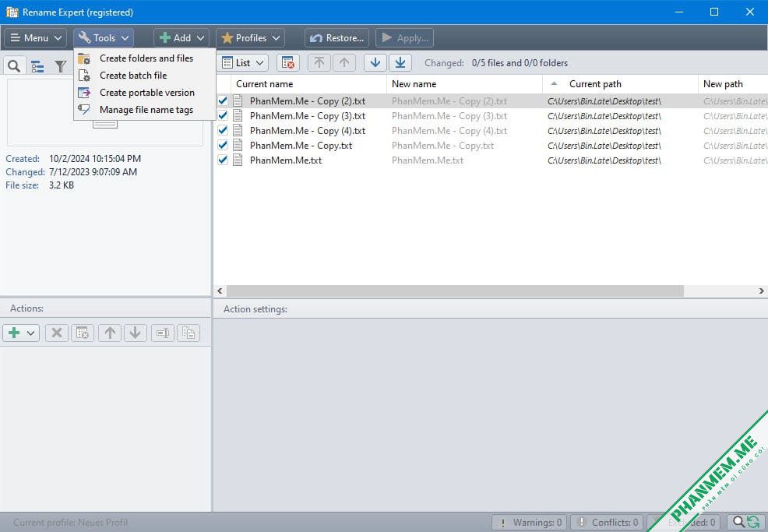Click move action up icon
The height and width of the screenshot is (532, 768).
pos(110,333)
